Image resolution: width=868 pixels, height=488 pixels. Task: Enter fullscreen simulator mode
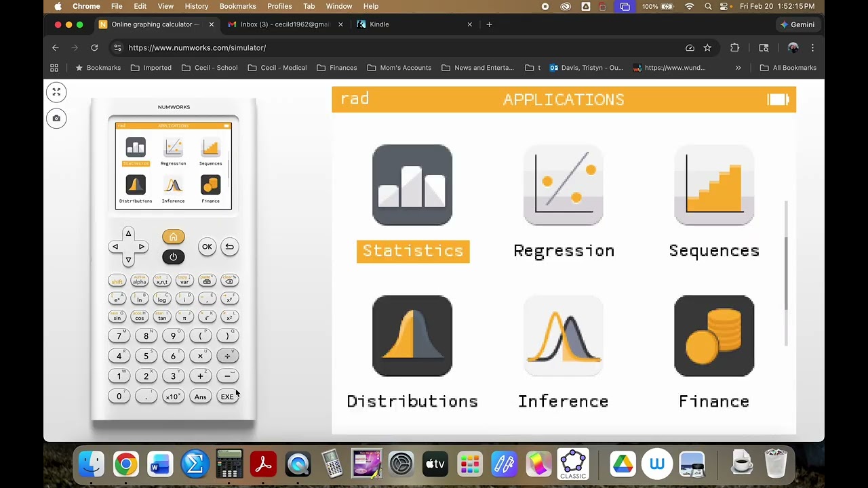(x=56, y=92)
